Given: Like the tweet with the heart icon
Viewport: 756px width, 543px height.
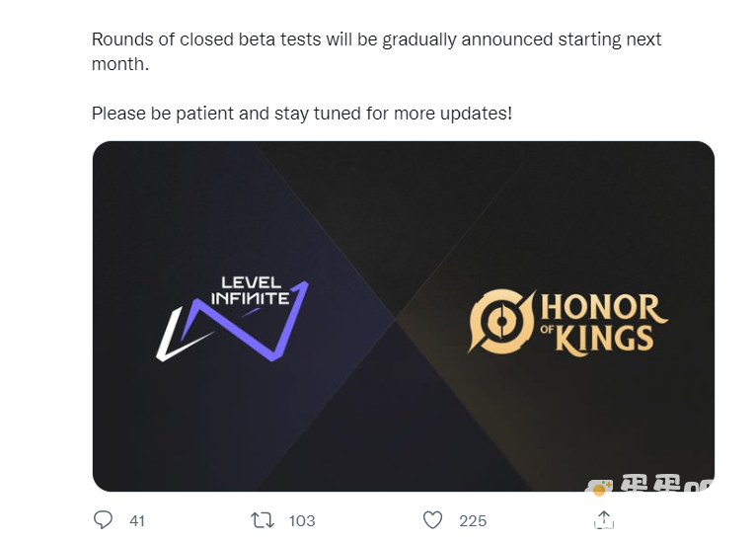Looking at the screenshot, I should click(x=432, y=520).
